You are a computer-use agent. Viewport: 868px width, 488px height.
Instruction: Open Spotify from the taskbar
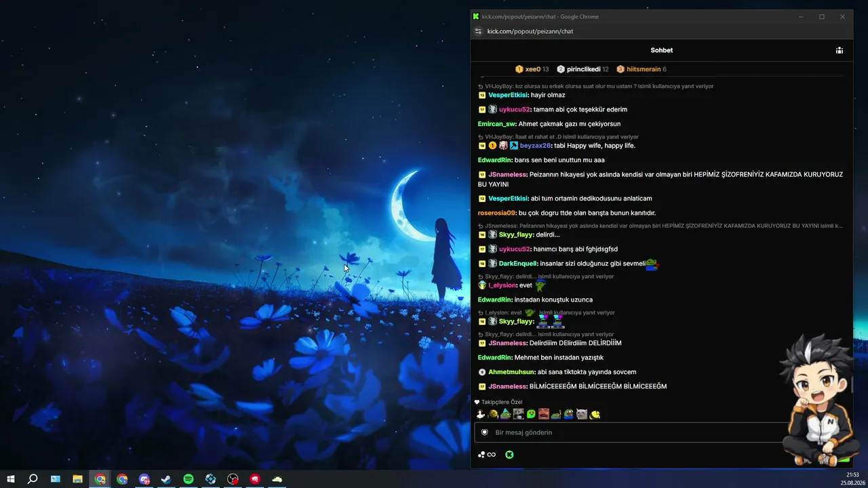[x=189, y=479]
